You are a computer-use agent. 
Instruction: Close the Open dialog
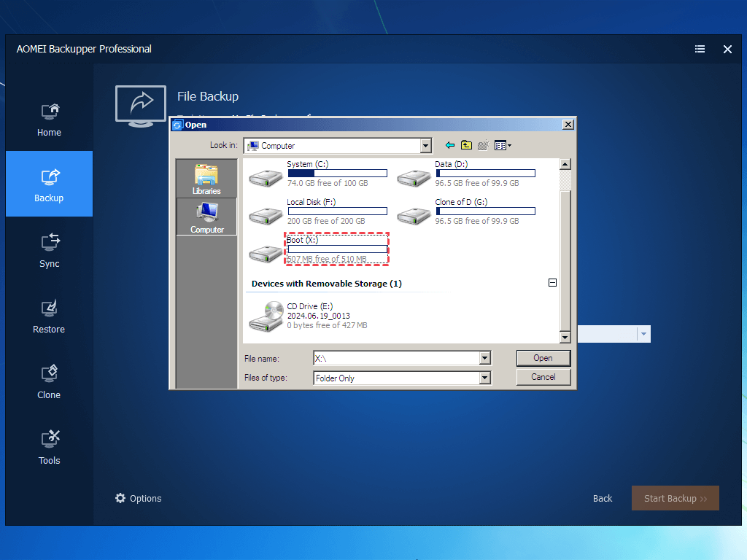(568, 124)
